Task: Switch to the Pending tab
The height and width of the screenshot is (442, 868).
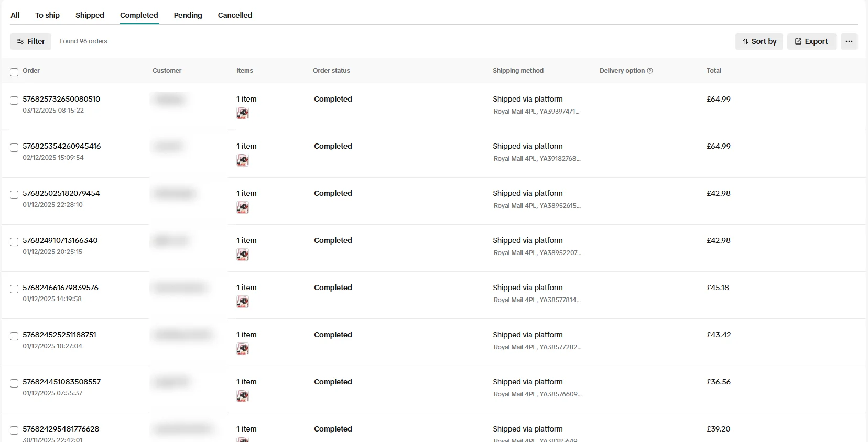Action: [188, 15]
